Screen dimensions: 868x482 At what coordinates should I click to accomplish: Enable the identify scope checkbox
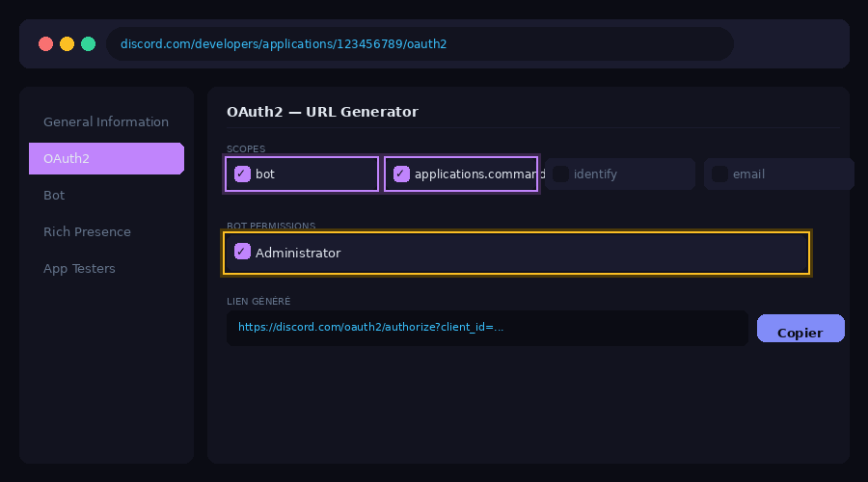(560, 174)
